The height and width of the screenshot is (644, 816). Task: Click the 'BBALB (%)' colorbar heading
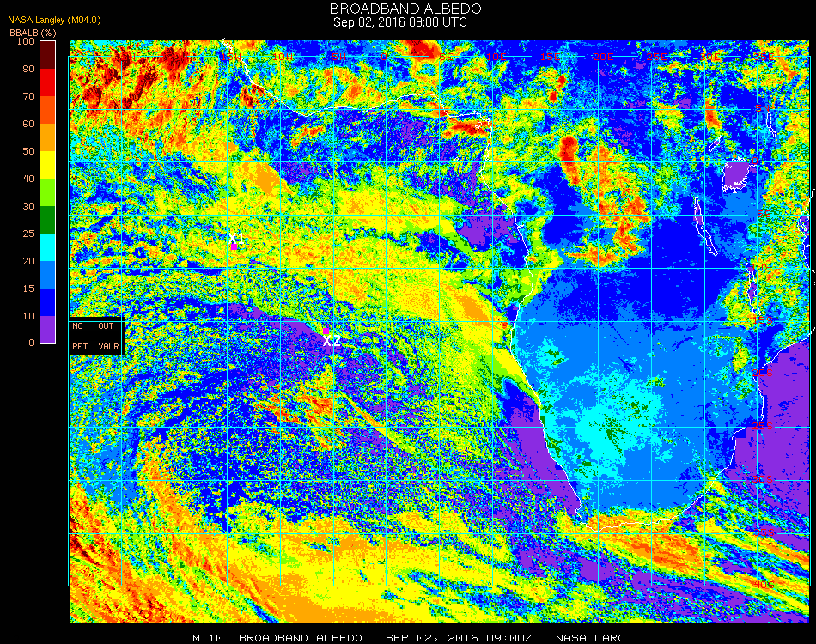point(33,33)
